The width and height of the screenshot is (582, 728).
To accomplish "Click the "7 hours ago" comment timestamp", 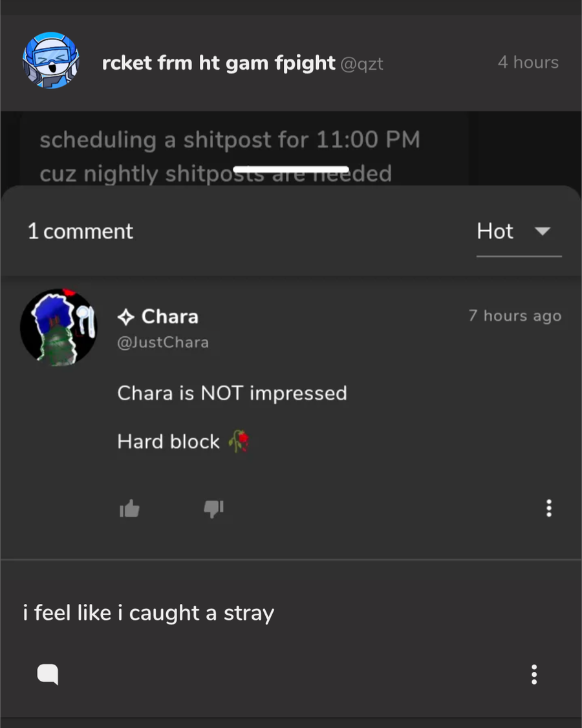I will 515,316.
